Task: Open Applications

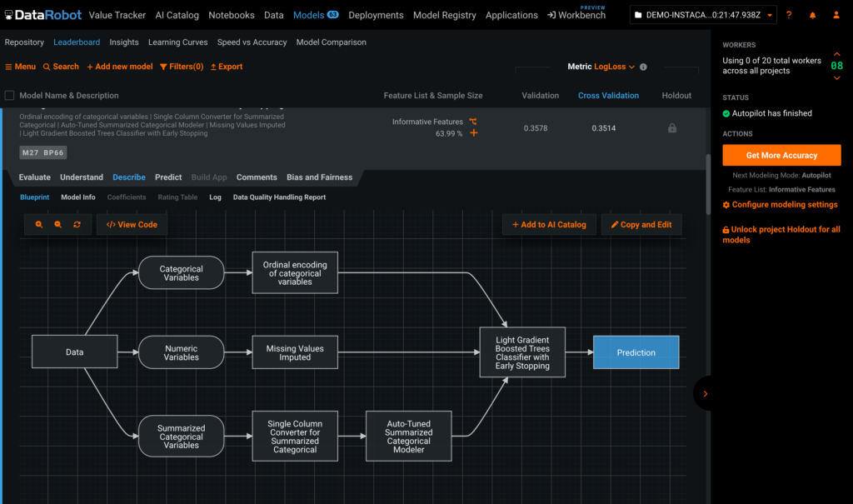Action: coord(511,15)
